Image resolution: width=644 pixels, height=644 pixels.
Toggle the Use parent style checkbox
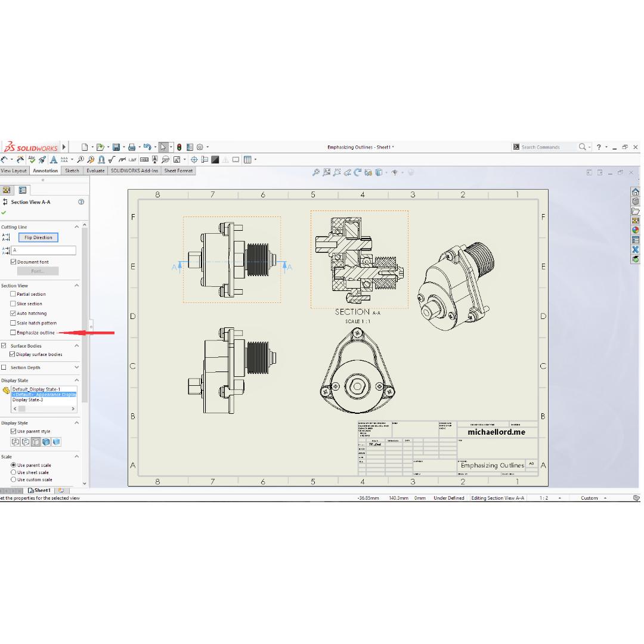click(x=14, y=431)
